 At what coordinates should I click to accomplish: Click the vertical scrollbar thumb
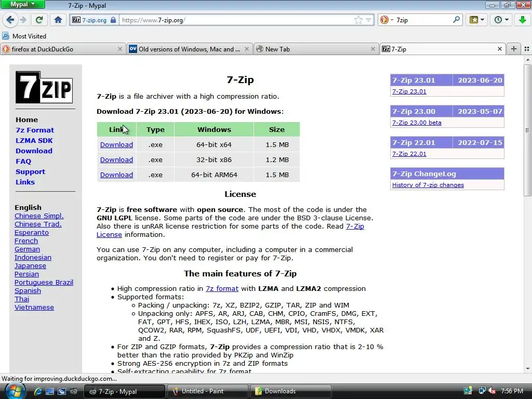click(x=527, y=130)
